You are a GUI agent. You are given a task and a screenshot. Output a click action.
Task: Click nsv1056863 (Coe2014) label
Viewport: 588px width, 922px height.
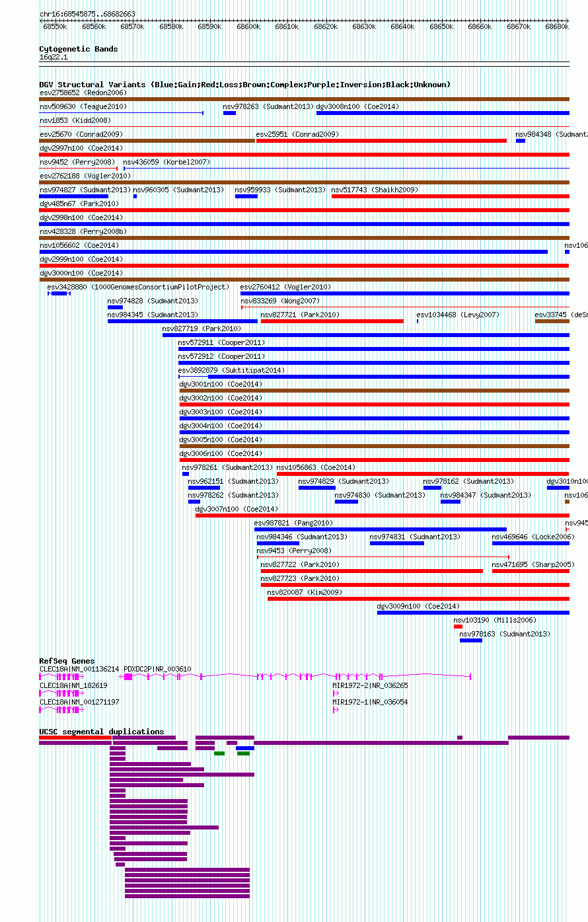pos(316,467)
